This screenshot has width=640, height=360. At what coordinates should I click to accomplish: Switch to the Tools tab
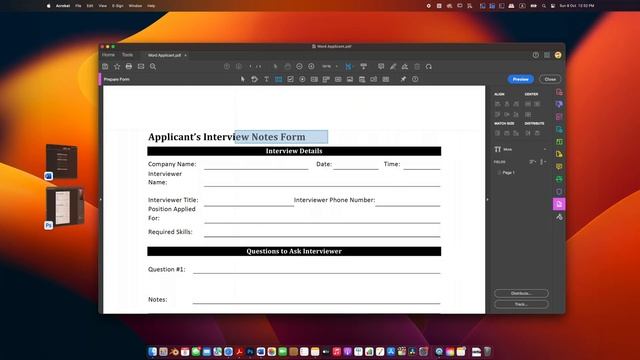[x=127, y=55]
